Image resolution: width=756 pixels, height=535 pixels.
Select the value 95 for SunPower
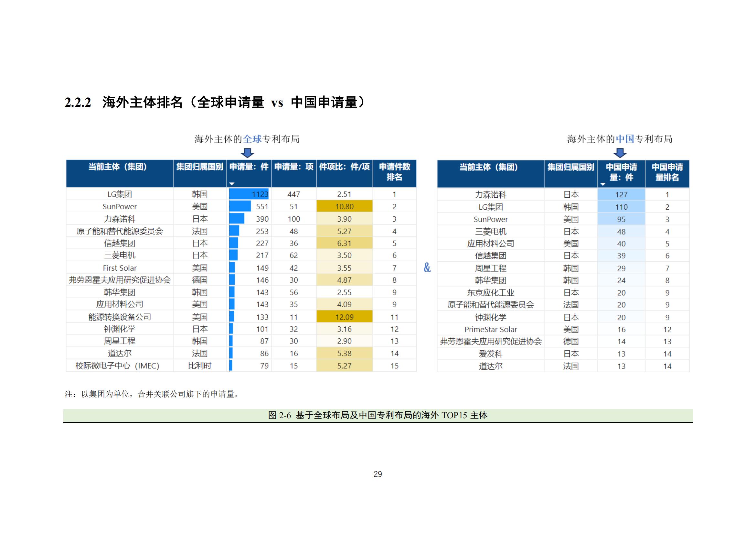621,219
